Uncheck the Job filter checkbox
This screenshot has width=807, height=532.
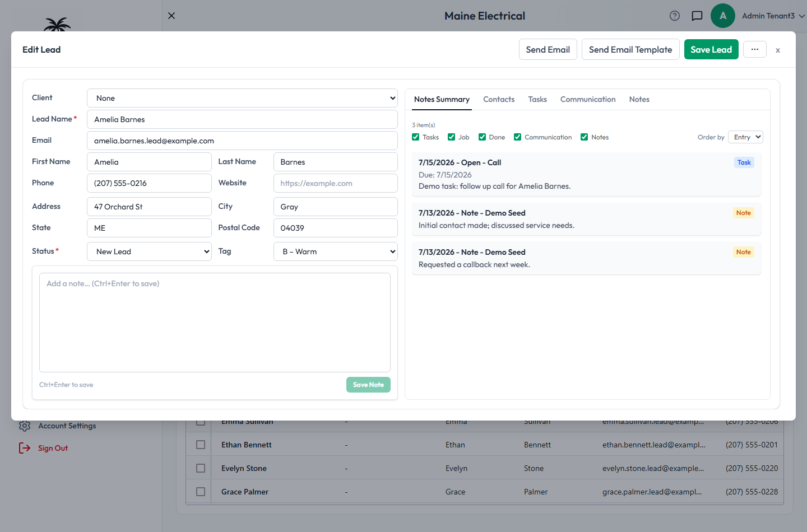(451, 137)
